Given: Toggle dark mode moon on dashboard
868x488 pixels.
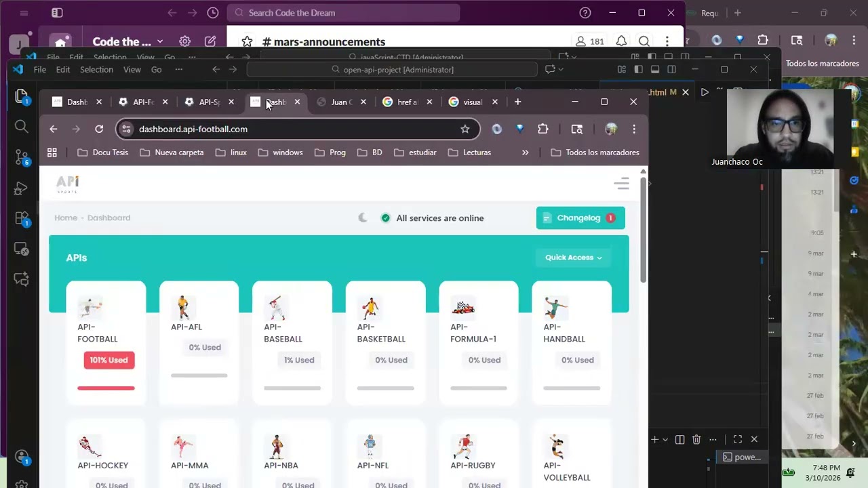Looking at the screenshot, I should pos(363,218).
